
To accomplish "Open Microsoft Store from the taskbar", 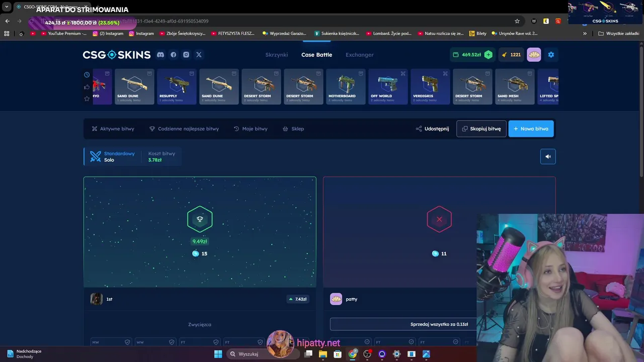I will point(338,354).
